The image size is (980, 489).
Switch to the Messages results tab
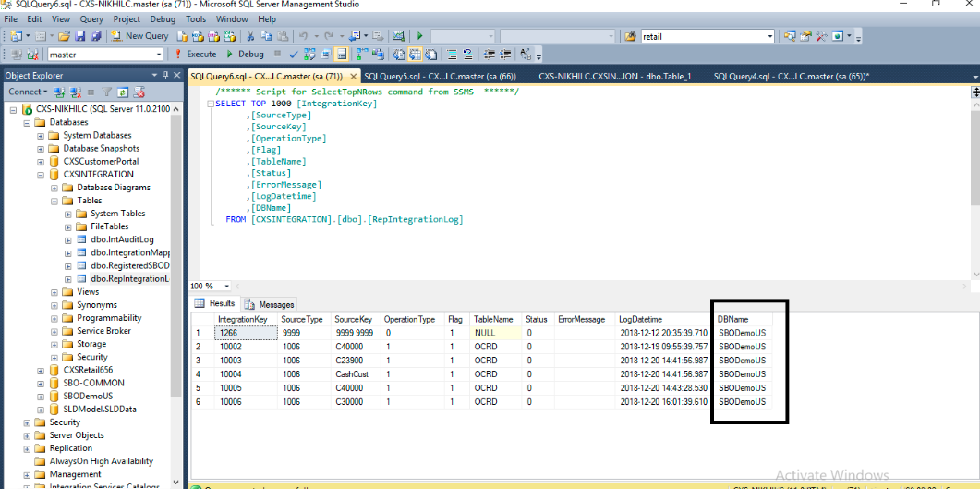click(270, 304)
